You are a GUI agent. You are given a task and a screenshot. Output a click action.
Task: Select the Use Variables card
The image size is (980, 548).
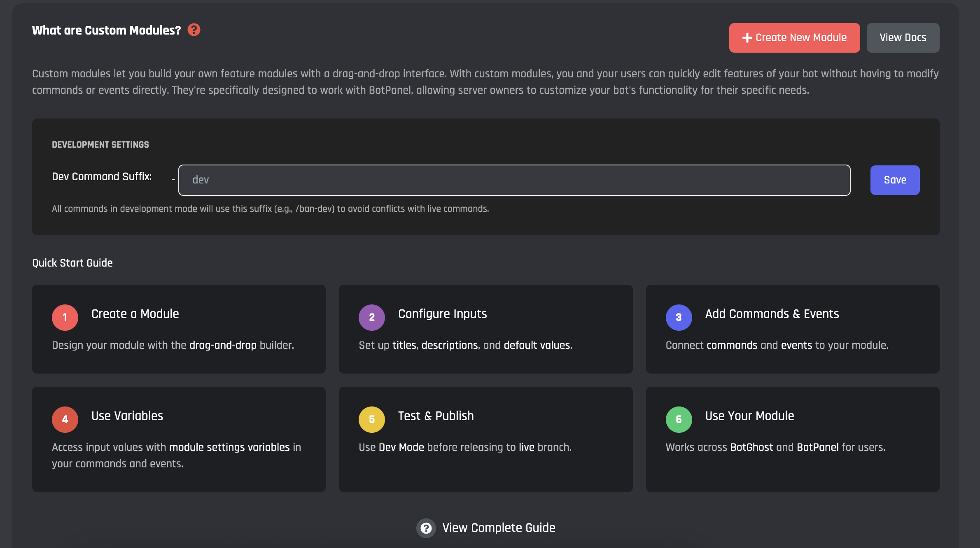click(179, 439)
